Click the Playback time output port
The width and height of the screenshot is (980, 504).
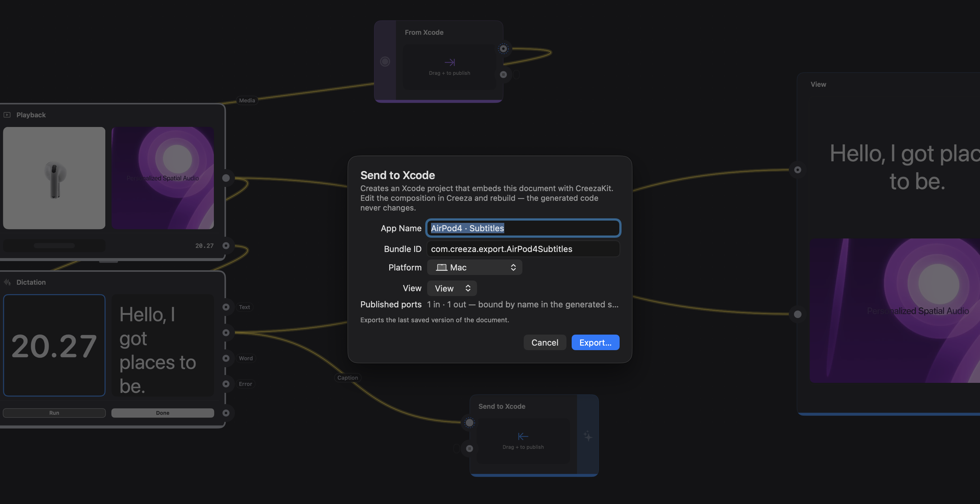(x=226, y=246)
